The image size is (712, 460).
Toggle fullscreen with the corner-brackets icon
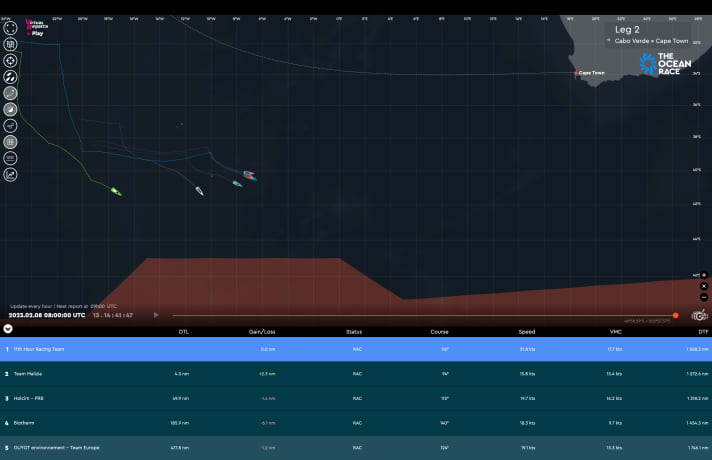click(10, 28)
